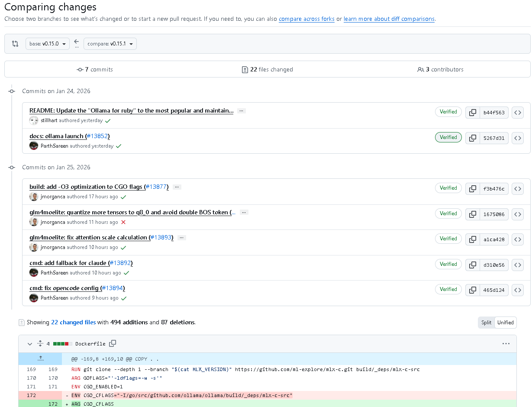Click Verified badge on commit b44f563
This screenshot has width=532, height=407.
[448, 112]
